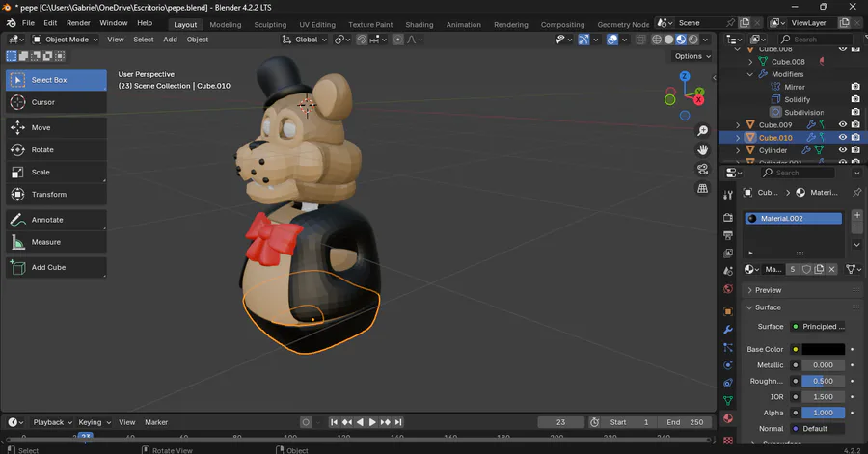Hide Cube.009 with its eye icon
868x454 pixels.
point(843,124)
